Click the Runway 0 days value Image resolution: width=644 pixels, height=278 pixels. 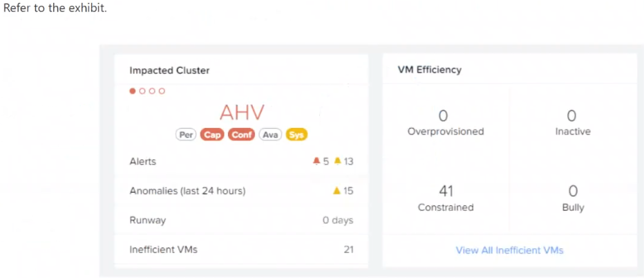(338, 221)
